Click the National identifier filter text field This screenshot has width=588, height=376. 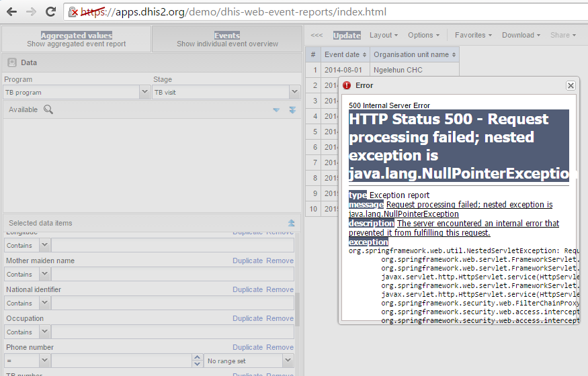[172, 303]
